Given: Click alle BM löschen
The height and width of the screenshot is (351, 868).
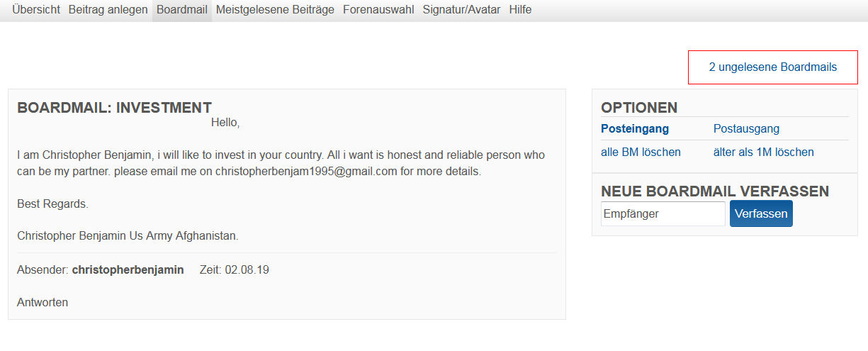Looking at the screenshot, I should point(641,152).
